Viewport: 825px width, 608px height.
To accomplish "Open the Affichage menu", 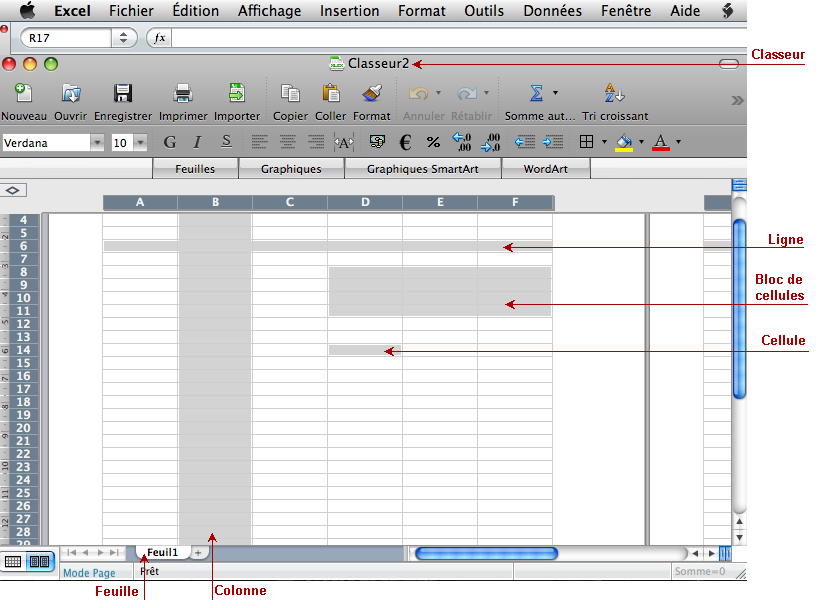I will 269,11.
